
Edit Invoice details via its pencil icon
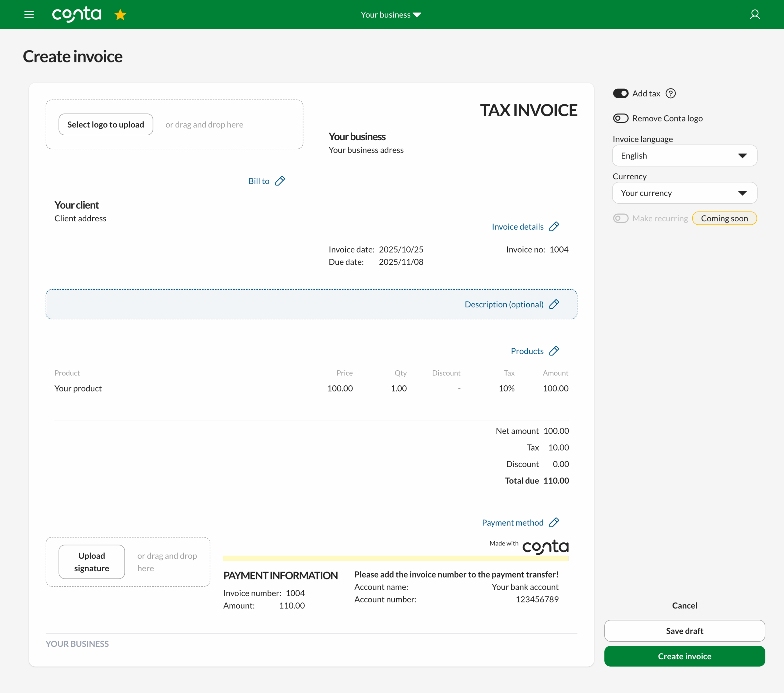(554, 226)
